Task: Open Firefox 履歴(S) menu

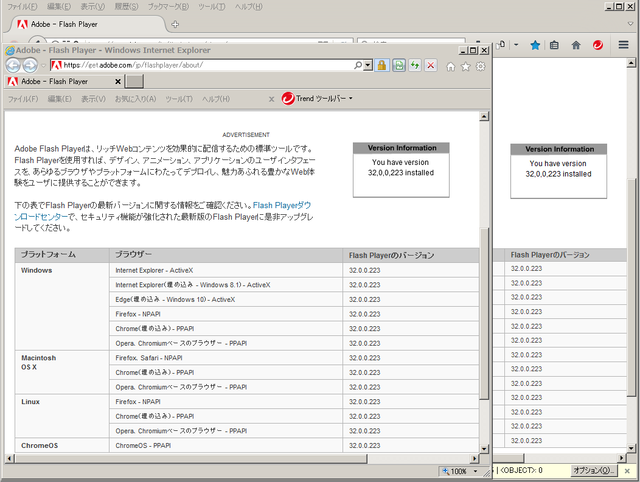Action: pos(126,7)
